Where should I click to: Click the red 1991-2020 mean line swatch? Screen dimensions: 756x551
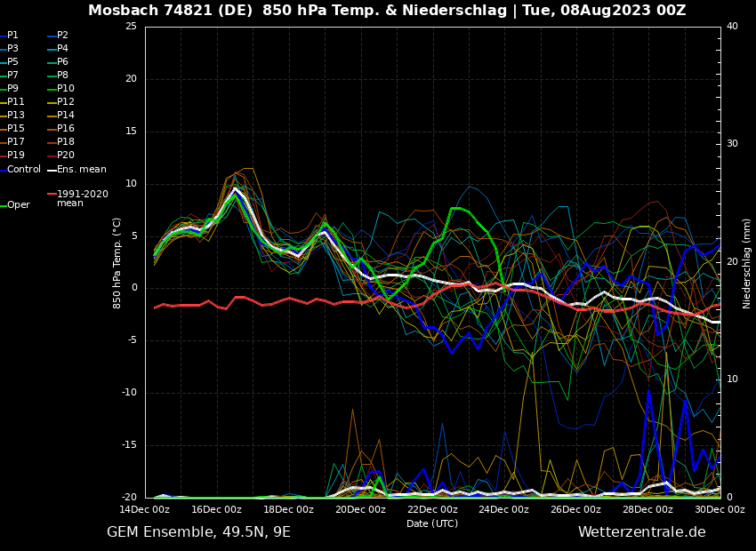[52, 194]
